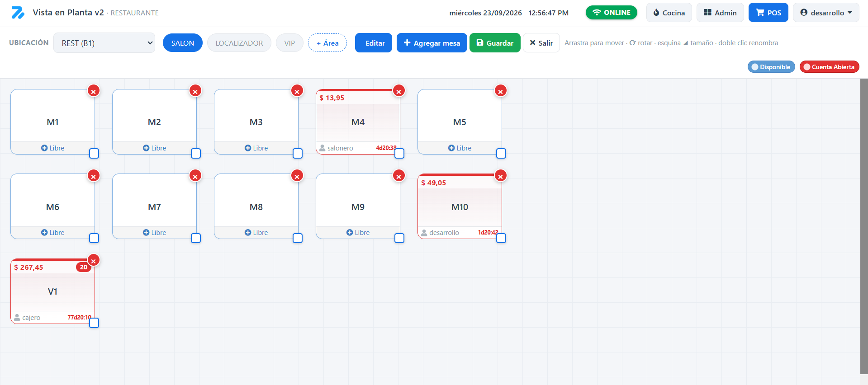Remove table M4 with the red X
Viewport: 868px width, 385px height.
coord(399,91)
